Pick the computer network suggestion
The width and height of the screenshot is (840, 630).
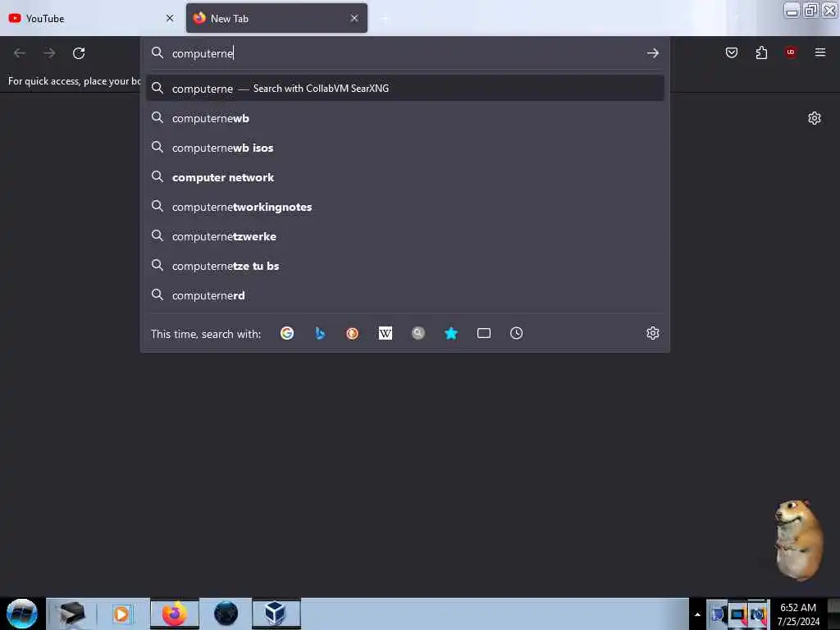tap(405, 177)
